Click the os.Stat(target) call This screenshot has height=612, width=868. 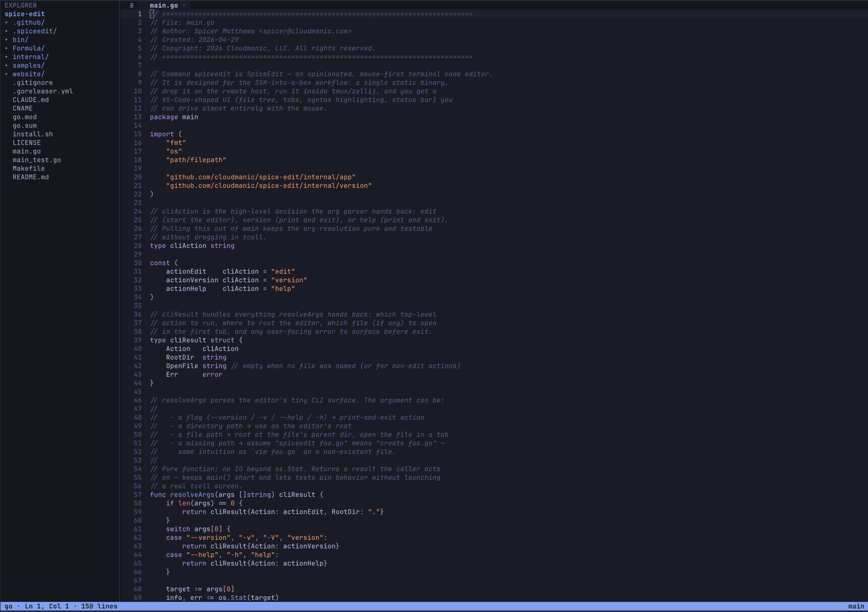248,598
